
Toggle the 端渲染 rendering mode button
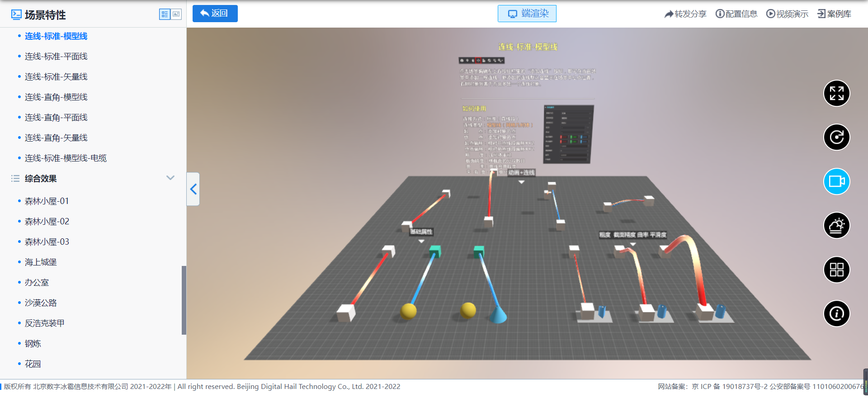pyautogui.click(x=527, y=14)
